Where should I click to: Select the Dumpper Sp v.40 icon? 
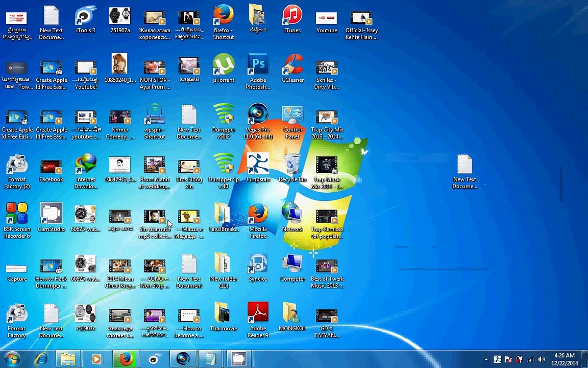coord(224,172)
